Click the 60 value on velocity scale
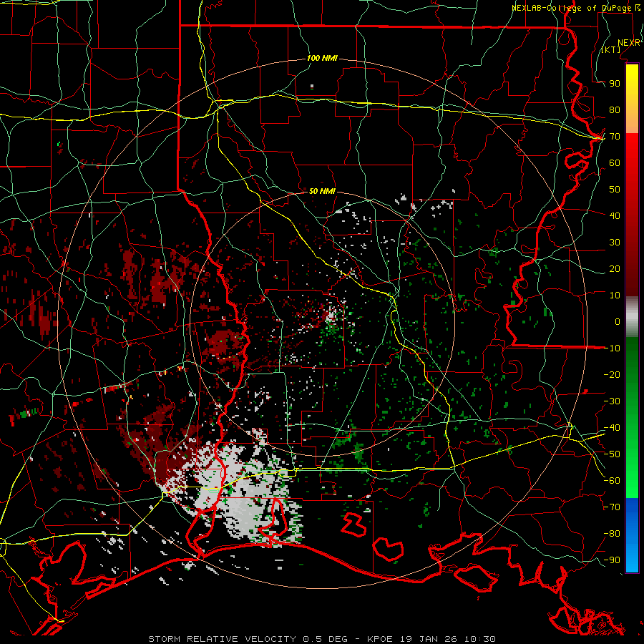Viewport: 644px width, 644px height. coord(615,163)
